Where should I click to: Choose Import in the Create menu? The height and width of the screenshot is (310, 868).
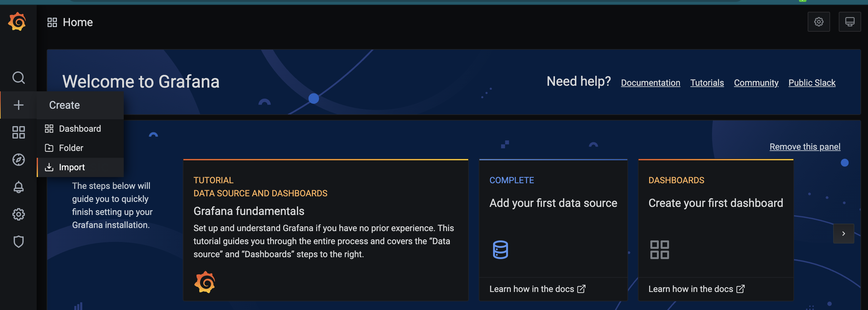(x=72, y=167)
